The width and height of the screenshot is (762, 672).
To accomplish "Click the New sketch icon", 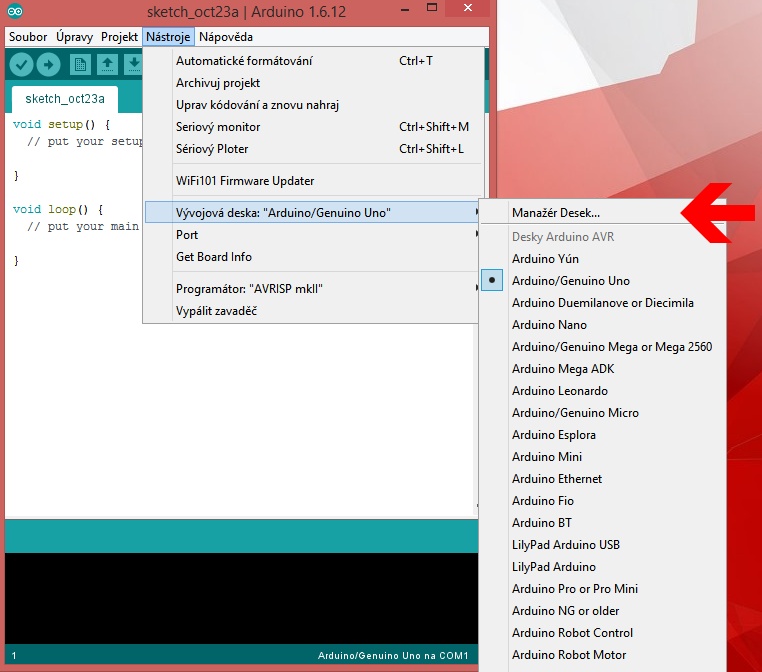I will click(x=80, y=65).
